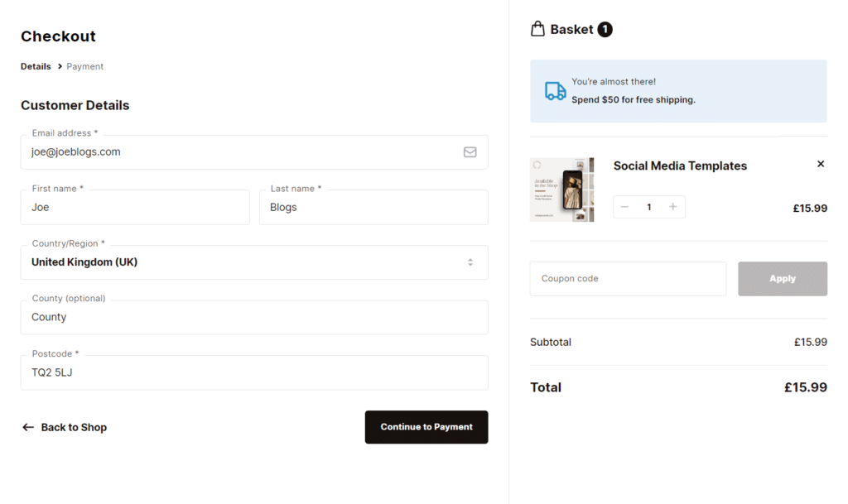Click the Apply coupon button

point(782,279)
